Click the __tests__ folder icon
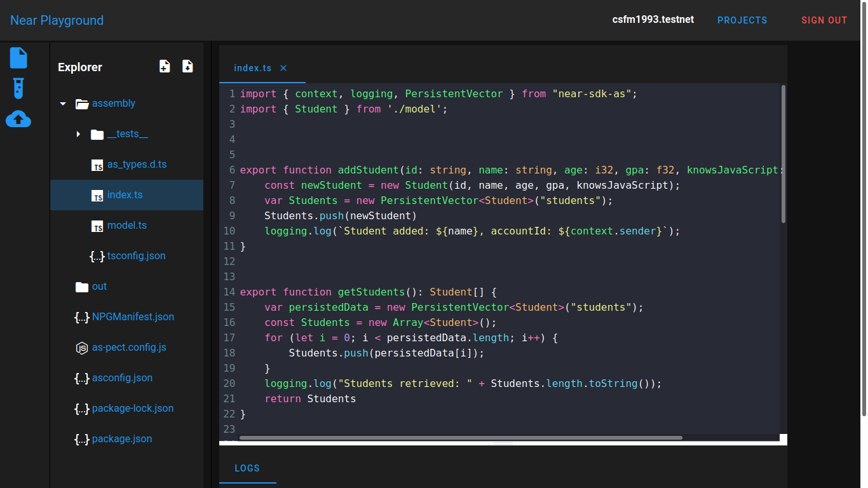Image resolution: width=868 pixels, height=488 pixels. tap(97, 134)
